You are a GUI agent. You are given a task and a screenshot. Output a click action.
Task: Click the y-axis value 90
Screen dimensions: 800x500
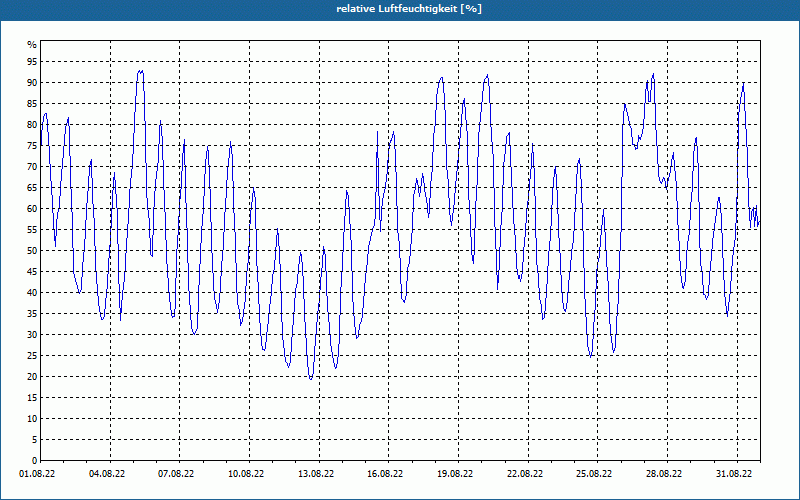coord(32,83)
